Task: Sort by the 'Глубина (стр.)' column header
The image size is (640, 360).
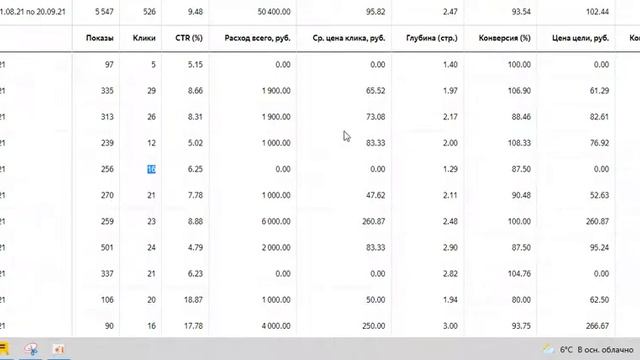Action: pos(432,38)
